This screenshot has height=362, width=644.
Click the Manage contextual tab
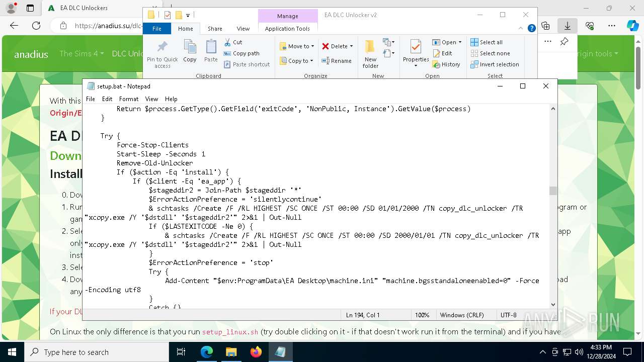pos(287,16)
